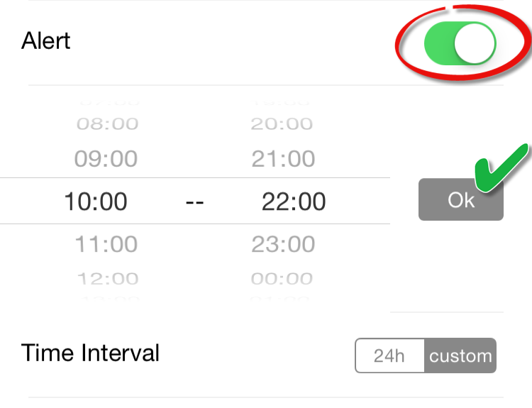
Task: Pick 08:00 in the start time wheel
Action: pyautogui.click(x=107, y=124)
